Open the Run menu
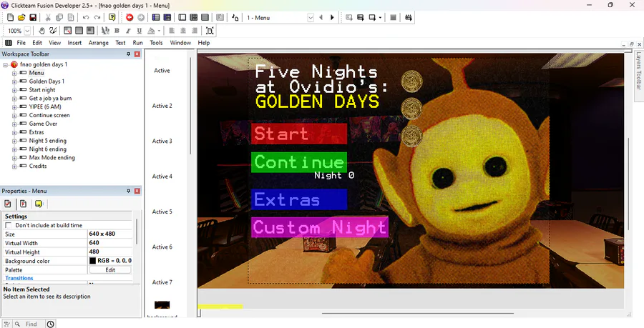Viewport: 644px width, 328px height. (x=137, y=43)
